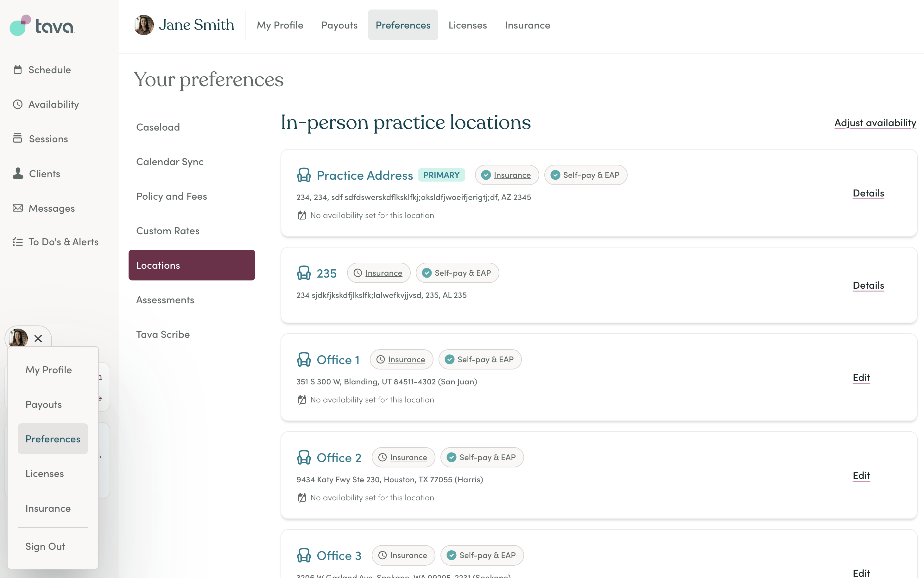Switch to the Licenses top tab

point(467,25)
